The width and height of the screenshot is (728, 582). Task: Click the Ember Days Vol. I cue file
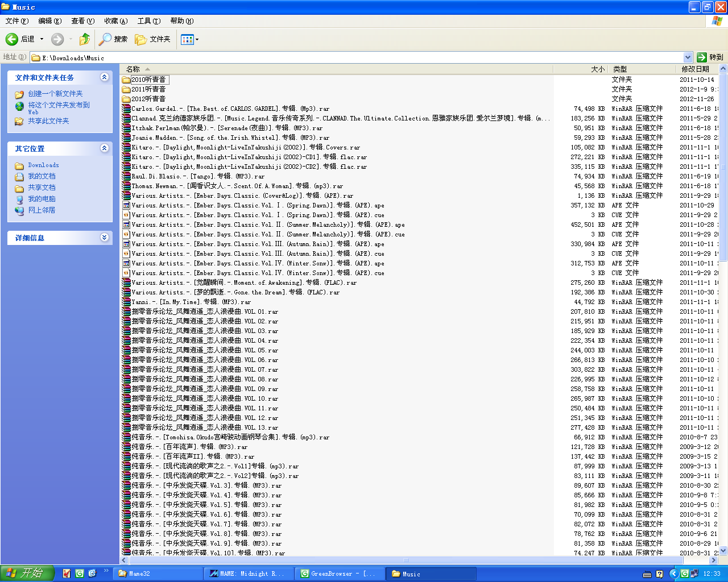(x=257, y=215)
